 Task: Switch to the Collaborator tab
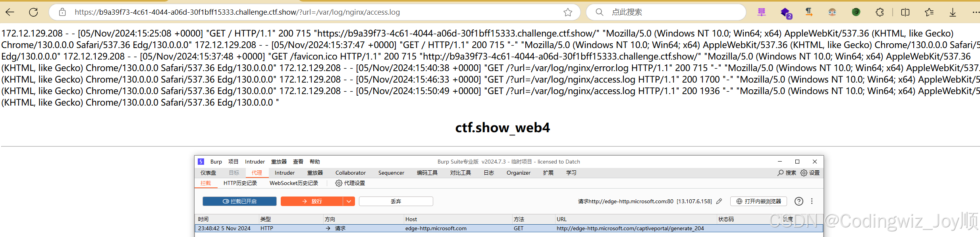[x=351, y=173]
